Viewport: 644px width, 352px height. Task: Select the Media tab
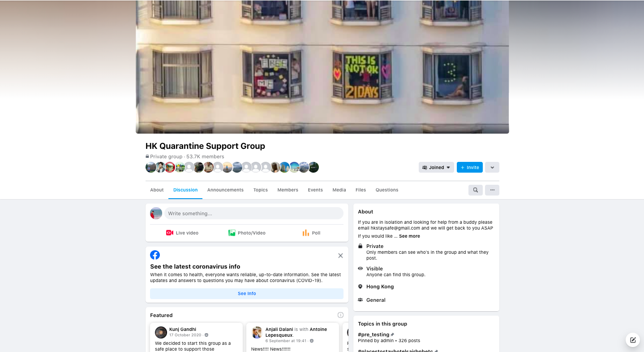pos(339,190)
